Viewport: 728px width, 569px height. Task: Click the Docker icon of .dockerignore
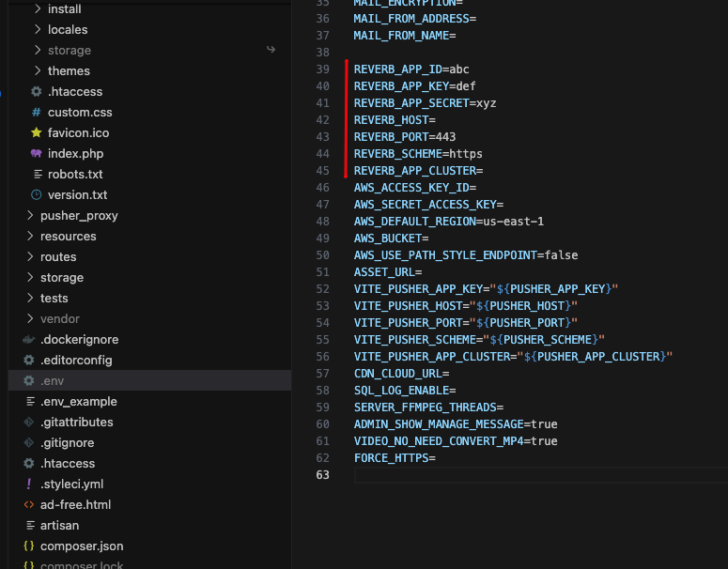(29, 340)
